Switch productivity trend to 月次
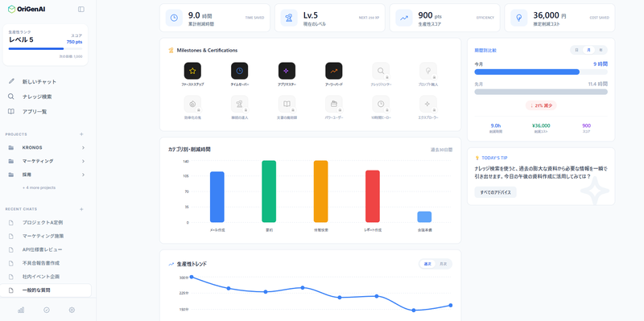 point(443,264)
